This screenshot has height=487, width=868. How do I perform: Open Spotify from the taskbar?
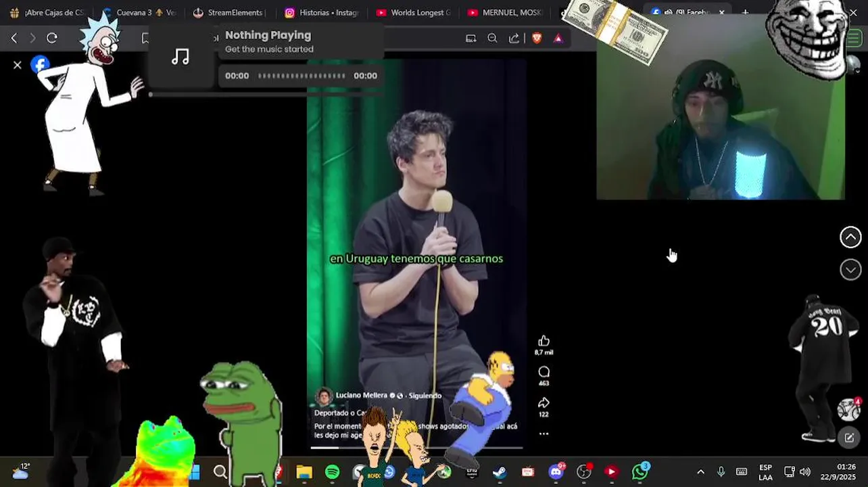(x=333, y=471)
